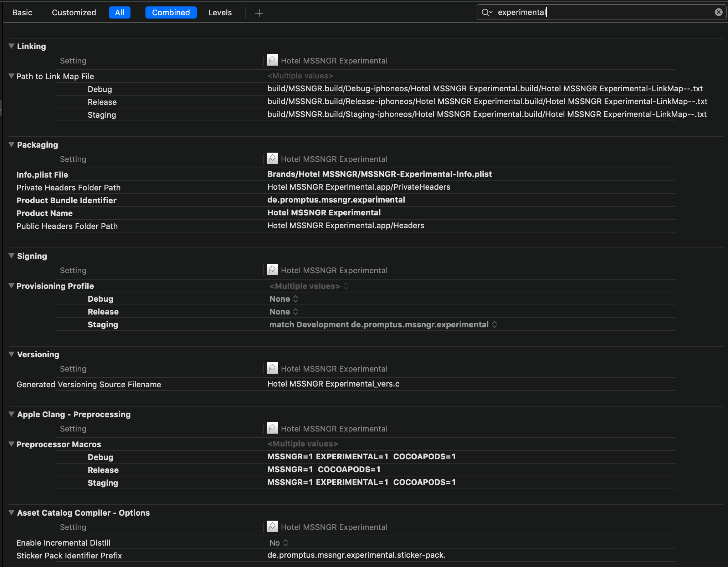This screenshot has height=567, width=728.
Task: Click Public Headers value Experimental.app/Headers
Action: click(346, 225)
